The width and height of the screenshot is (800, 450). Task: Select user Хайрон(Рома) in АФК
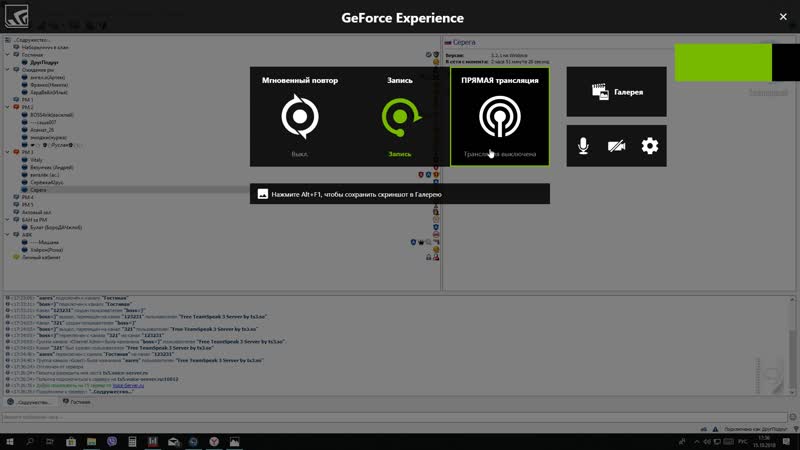point(46,250)
